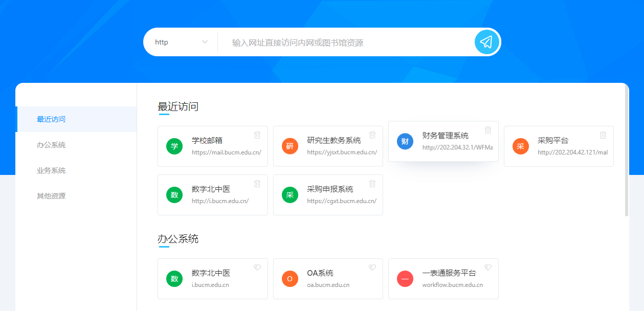Image resolution: width=644 pixels, height=311 pixels.
Task: Click the green 学 icon for 学校邮箱
Action: tap(174, 146)
